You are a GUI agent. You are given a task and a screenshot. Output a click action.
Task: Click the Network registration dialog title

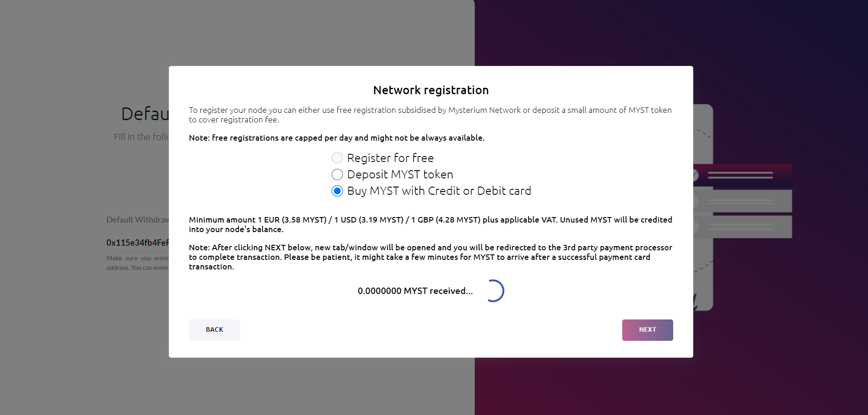[x=430, y=90]
